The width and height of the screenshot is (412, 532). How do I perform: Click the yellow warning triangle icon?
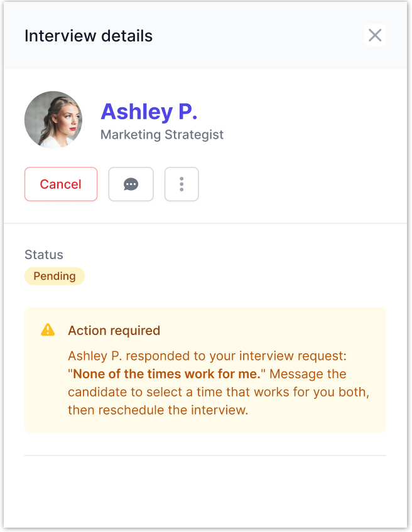click(x=48, y=330)
